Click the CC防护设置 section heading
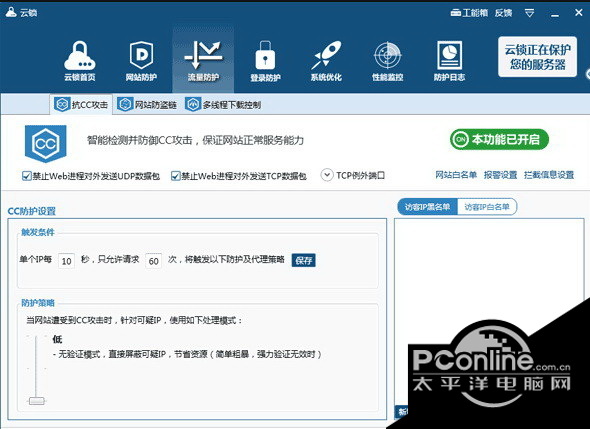 point(32,211)
